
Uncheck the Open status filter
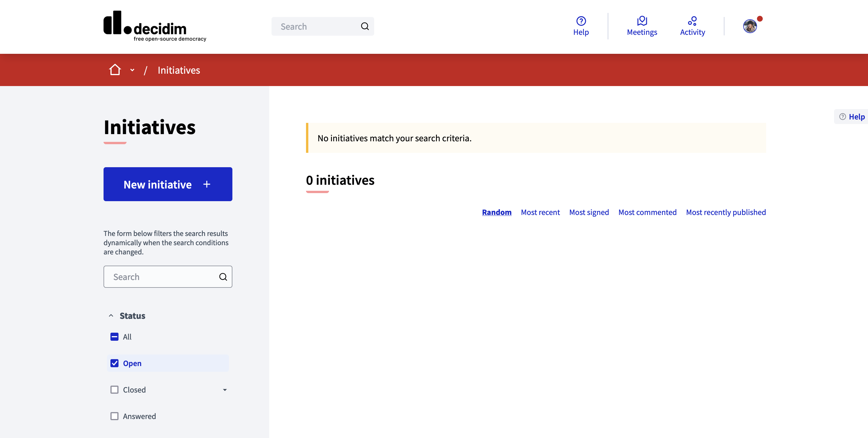[114, 363]
